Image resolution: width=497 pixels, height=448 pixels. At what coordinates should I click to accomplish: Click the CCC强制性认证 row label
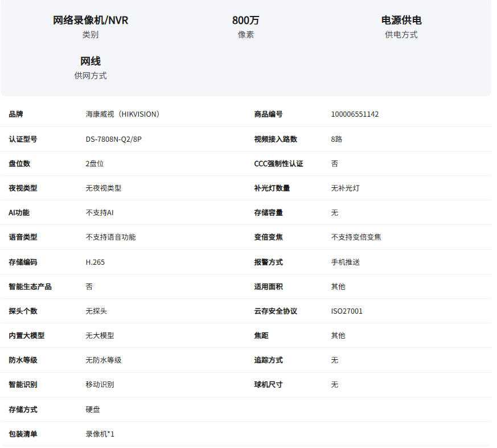coord(278,163)
